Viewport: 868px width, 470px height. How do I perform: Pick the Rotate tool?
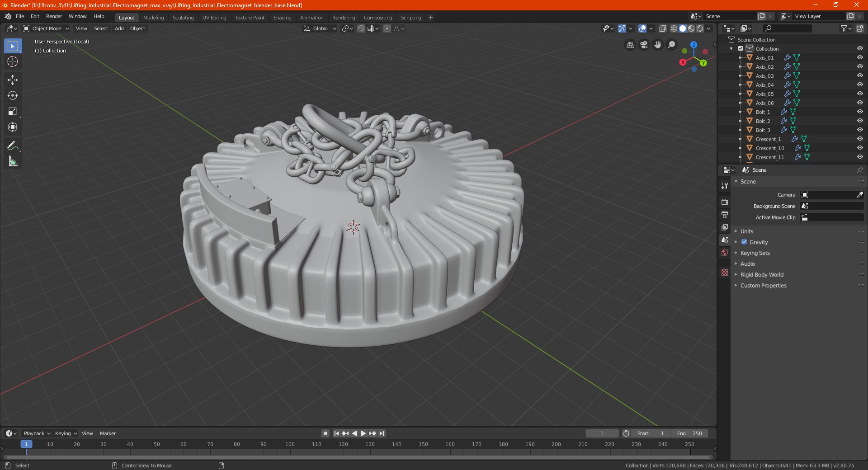(13, 95)
